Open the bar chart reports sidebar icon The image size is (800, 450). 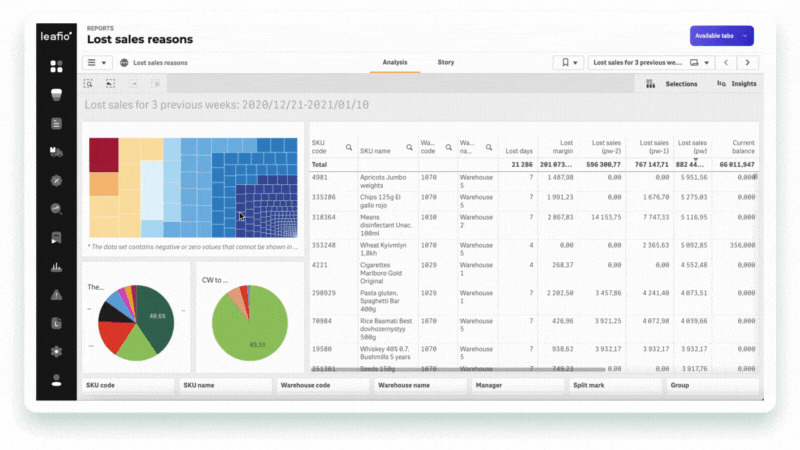[x=56, y=266]
